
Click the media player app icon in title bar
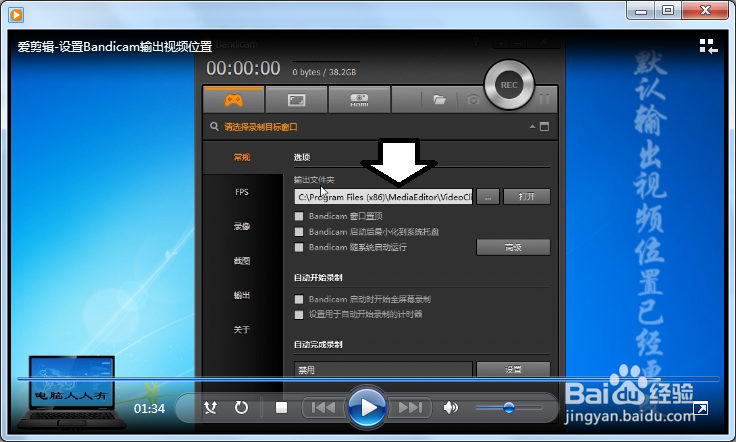pos(16,15)
